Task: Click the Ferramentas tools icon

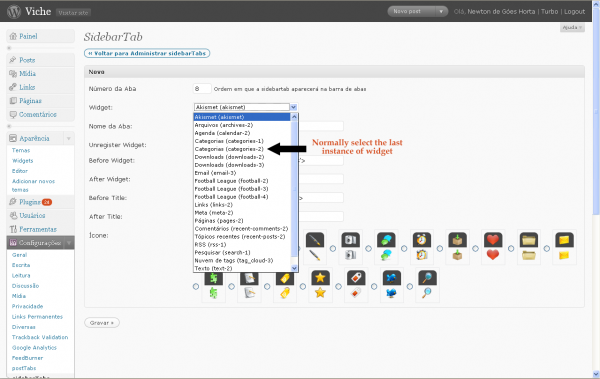Action: pyautogui.click(x=13, y=229)
